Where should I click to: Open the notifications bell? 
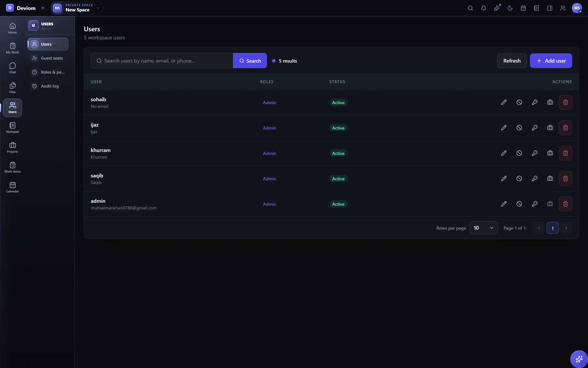(483, 8)
